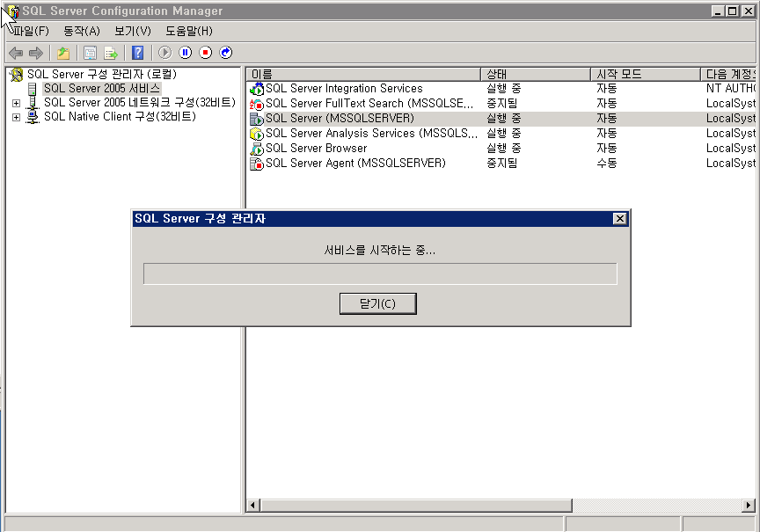Click the Pause service toolbar icon
This screenshot has height=532, width=760.
(x=185, y=53)
